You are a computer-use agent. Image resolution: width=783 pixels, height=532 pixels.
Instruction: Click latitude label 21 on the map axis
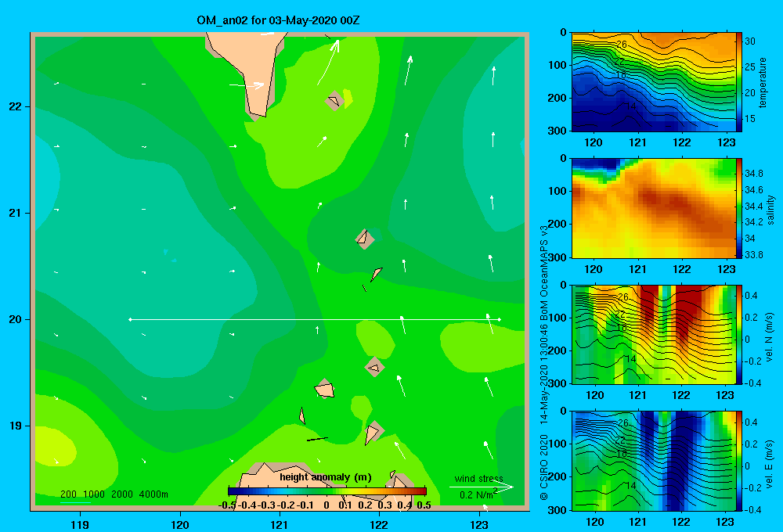pyautogui.click(x=15, y=213)
